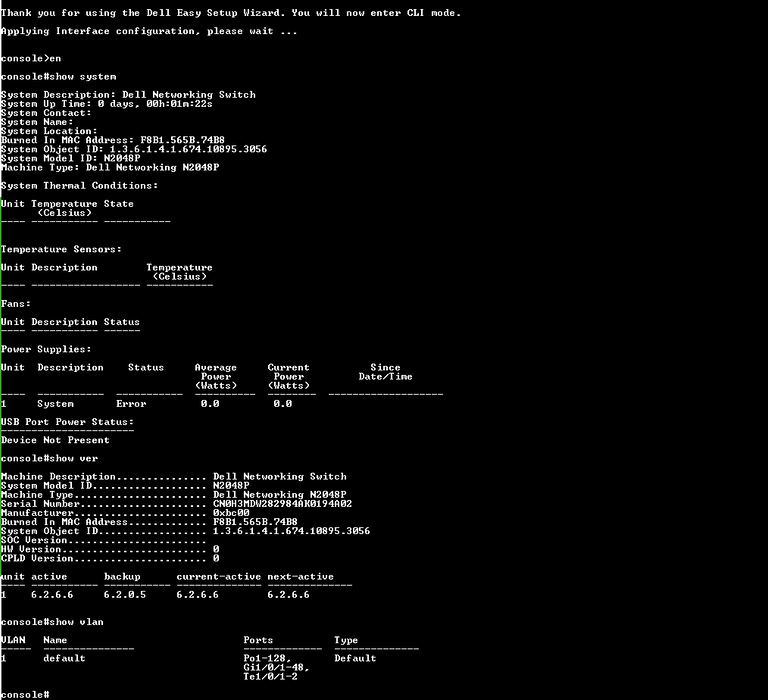
Task: Click the 'Temperature Sensors:' heading
Action: coord(61,249)
